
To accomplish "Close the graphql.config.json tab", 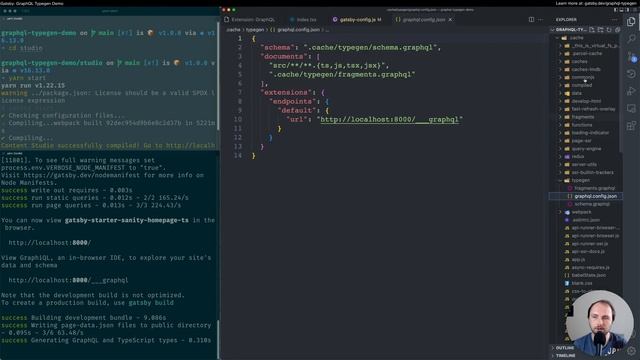I will pyautogui.click(x=450, y=20).
